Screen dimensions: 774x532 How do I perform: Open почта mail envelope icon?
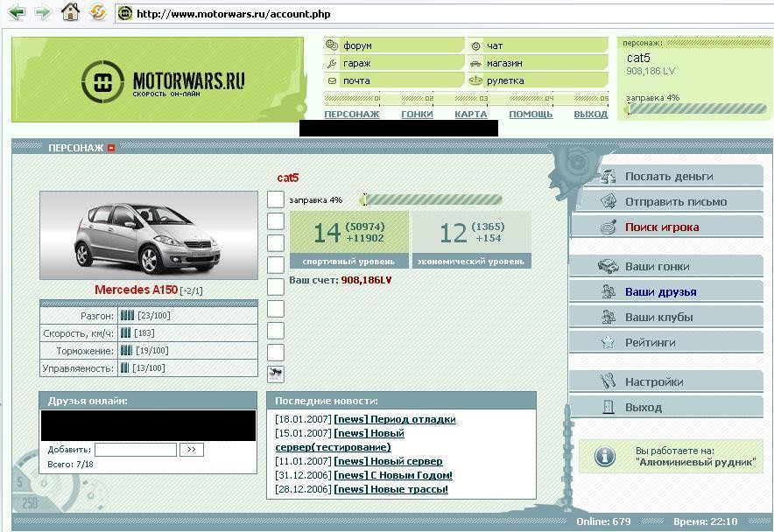point(332,80)
